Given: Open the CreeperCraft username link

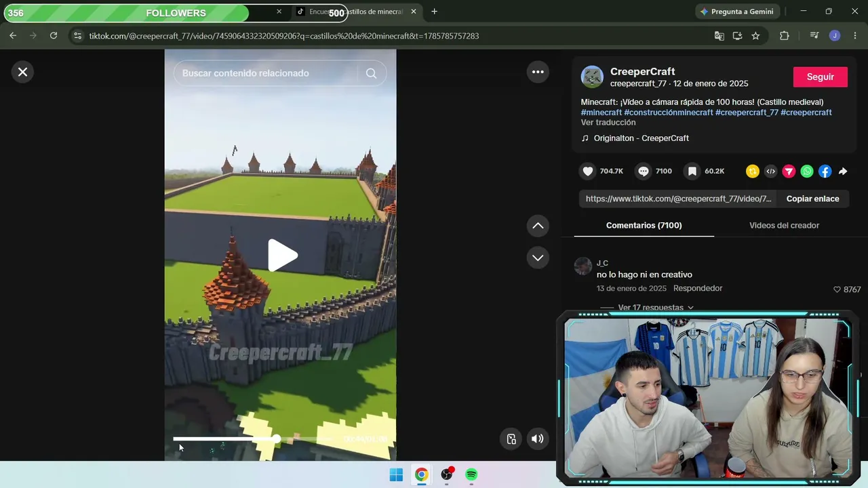Looking at the screenshot, I should point(642,71).
